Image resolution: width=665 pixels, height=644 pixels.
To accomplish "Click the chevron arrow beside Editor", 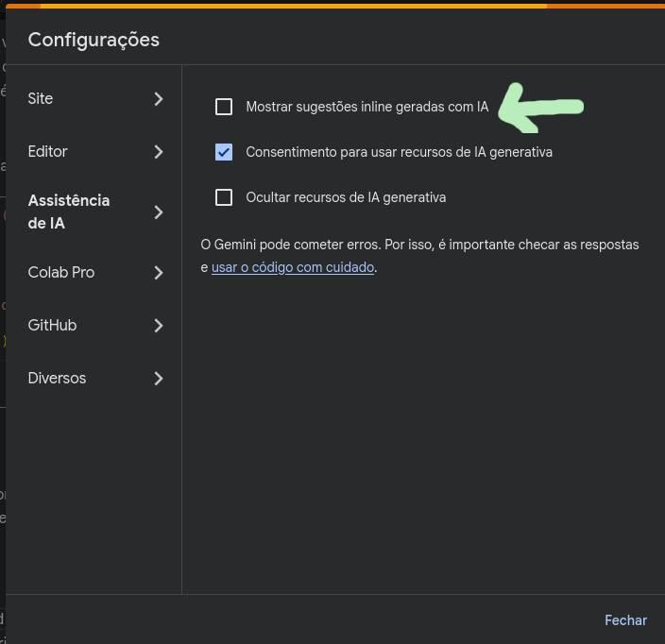I will coord(159,152).
